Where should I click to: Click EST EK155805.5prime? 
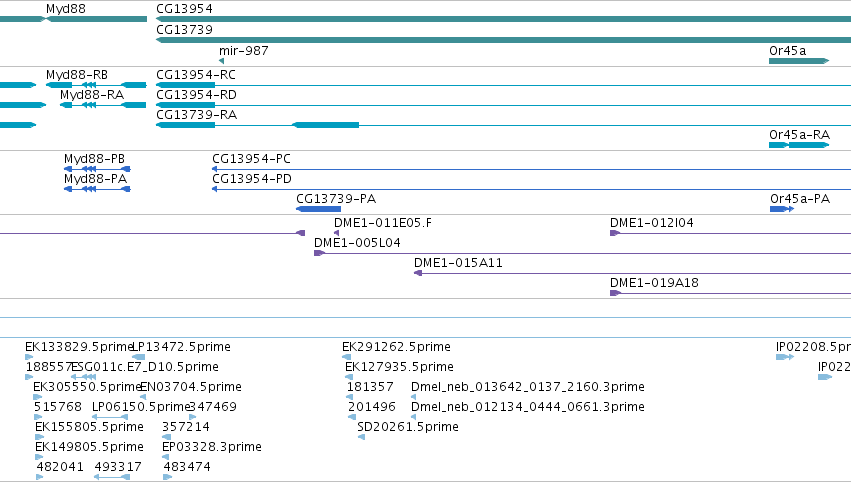tap(90, 427)
